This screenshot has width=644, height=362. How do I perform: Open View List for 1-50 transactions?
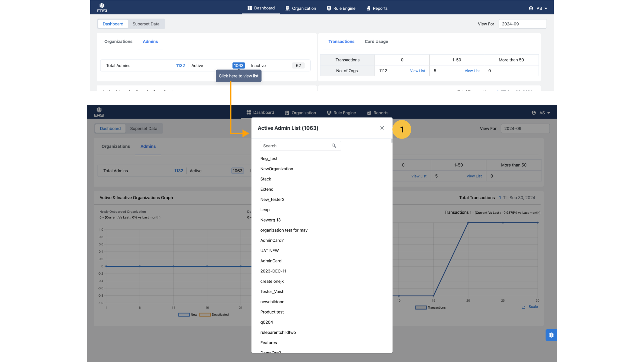coord(472,71)
